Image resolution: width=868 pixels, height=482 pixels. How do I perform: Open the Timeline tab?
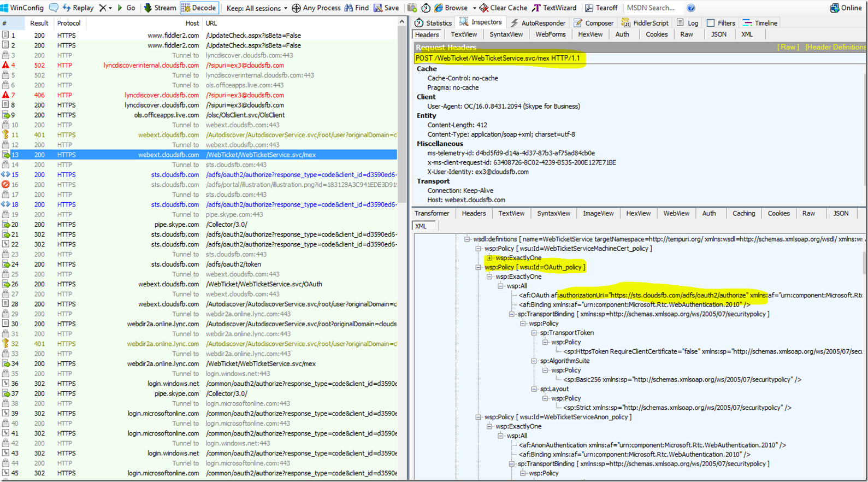click(x=759, y=23)
